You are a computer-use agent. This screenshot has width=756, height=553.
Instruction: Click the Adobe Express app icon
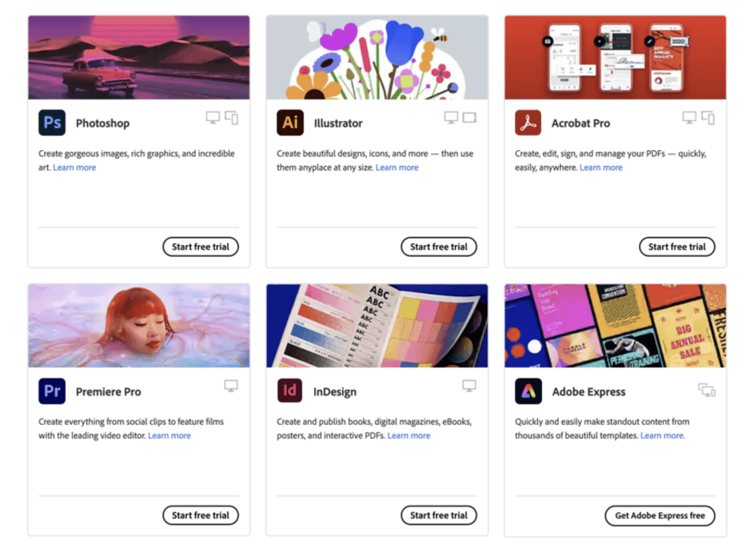[528, 391]
